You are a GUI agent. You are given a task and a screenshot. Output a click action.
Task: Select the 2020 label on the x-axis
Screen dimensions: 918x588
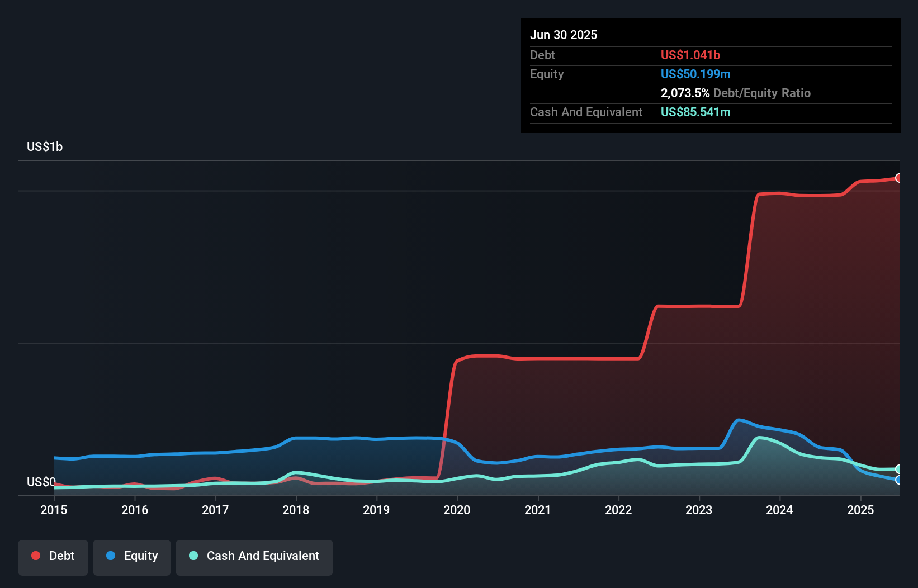tap(457, 510)
